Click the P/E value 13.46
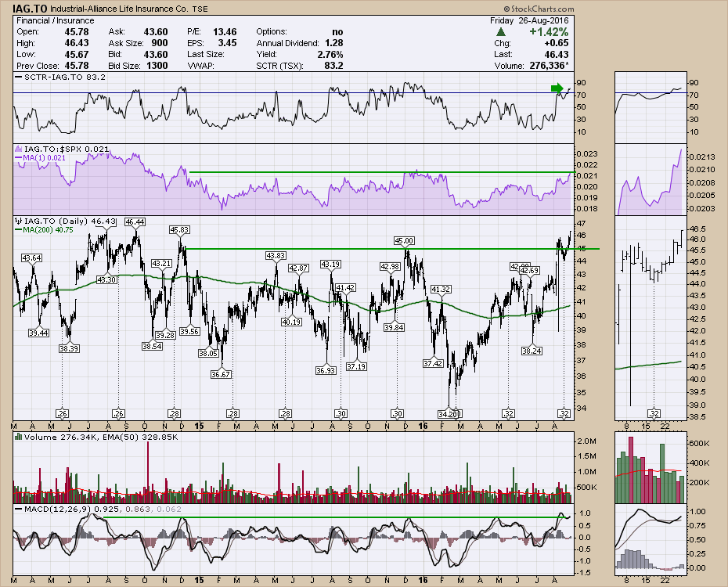 pos(225,31)
